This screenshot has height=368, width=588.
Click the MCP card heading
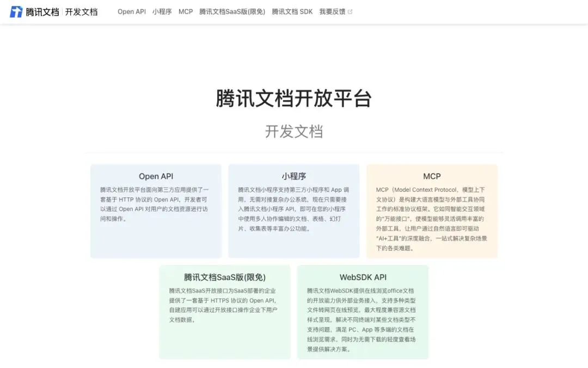click(432, 176)
